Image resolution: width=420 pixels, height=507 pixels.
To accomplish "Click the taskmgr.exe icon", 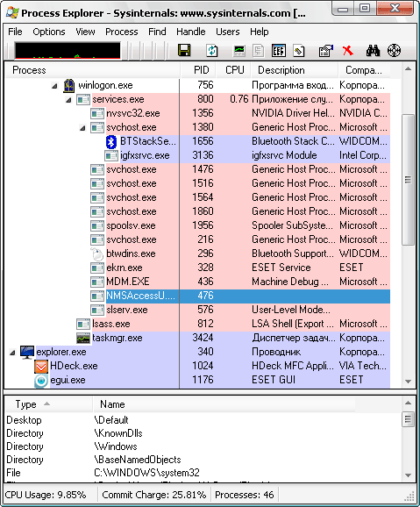I will pyautogui.click(x=83, y=338).
